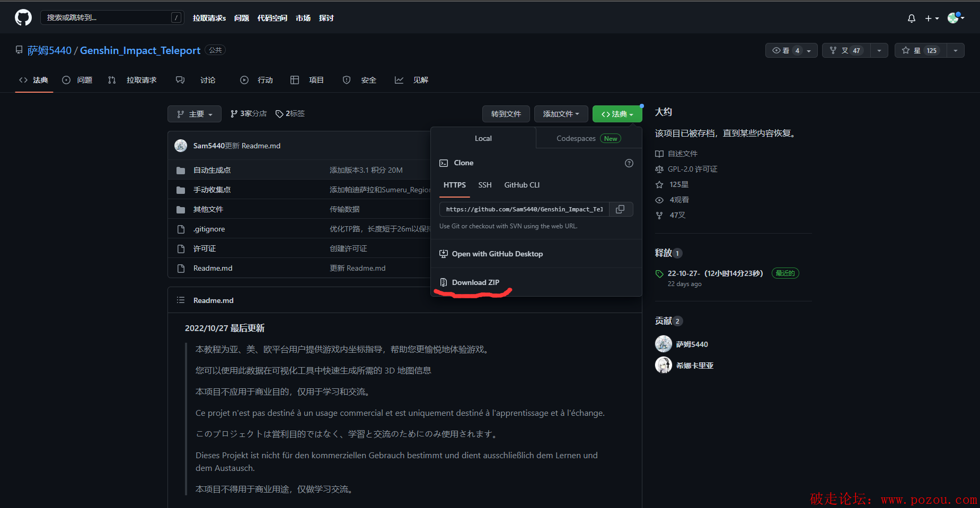Select the 见解 insights tab

[x=412, y=80]
